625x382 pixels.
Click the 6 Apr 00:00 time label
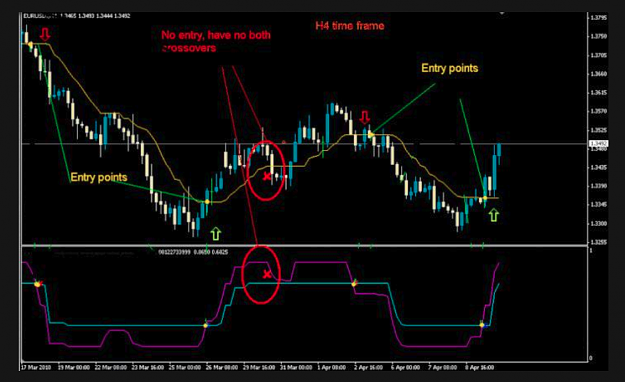click(x=405, y=367)
